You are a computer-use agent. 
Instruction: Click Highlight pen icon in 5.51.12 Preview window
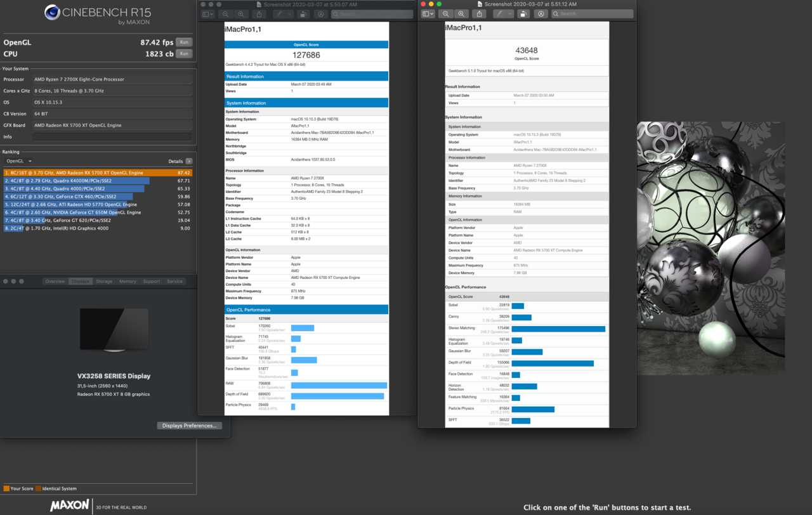(500, 13)
